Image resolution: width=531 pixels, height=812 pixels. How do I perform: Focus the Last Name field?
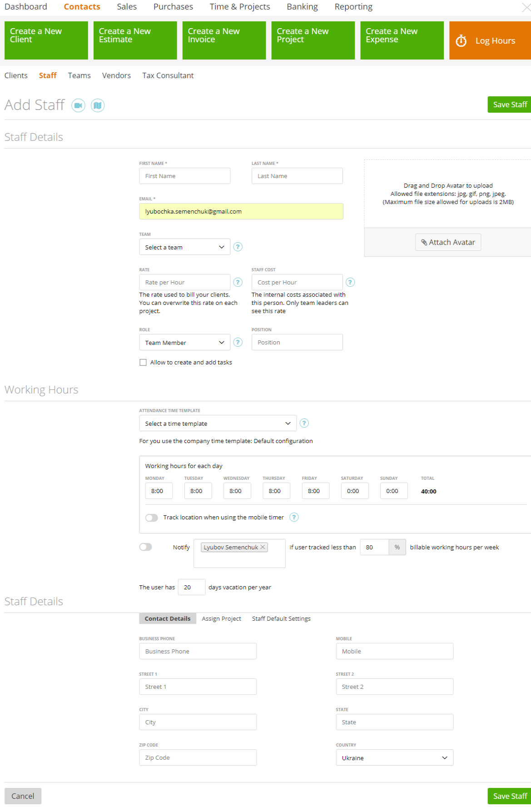pyautogui.click(x=297, y=176)
